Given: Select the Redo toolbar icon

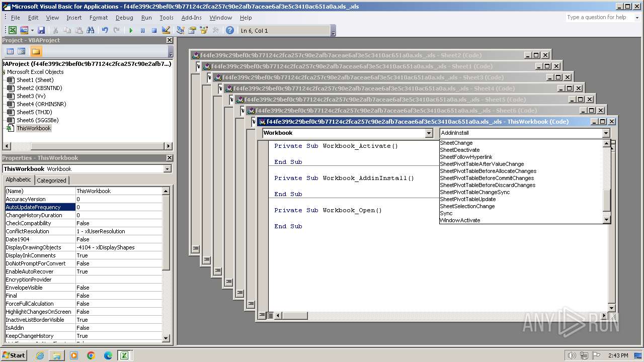Looking at the screenshot, I should tap(116, 30).
